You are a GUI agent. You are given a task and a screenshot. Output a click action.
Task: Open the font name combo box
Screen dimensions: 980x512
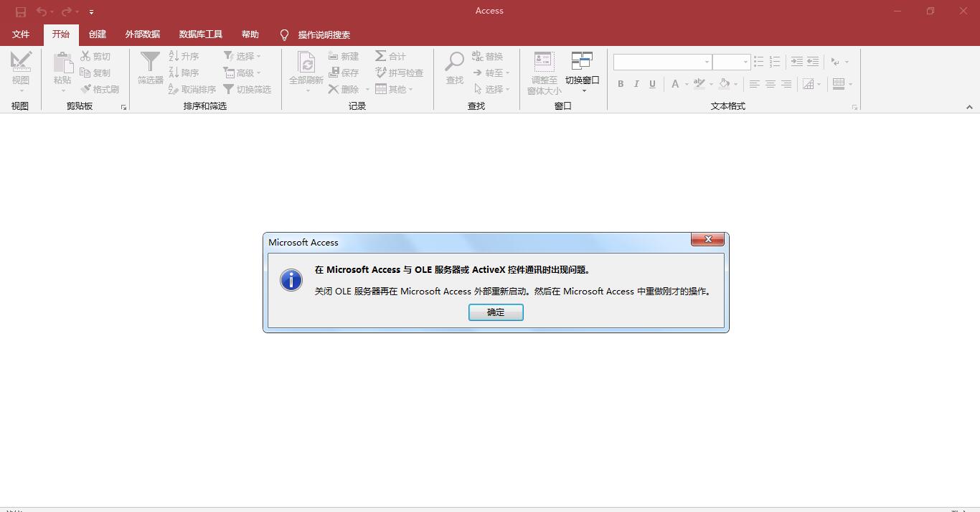click(x=662, y=62)
